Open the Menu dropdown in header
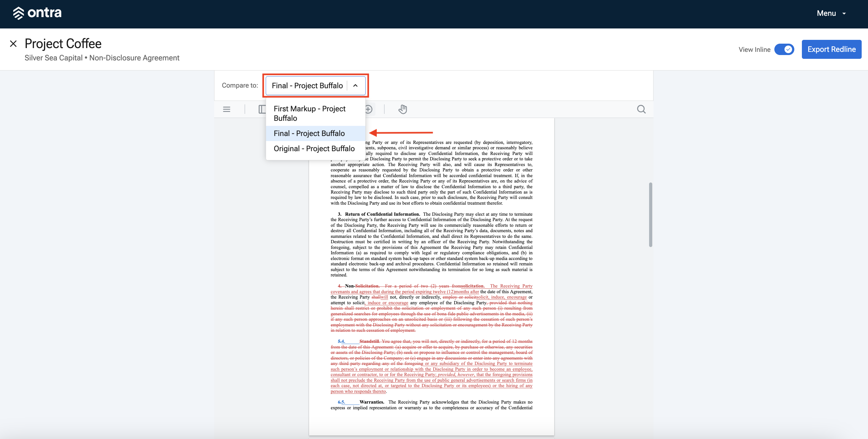 [x=831, y=13]
